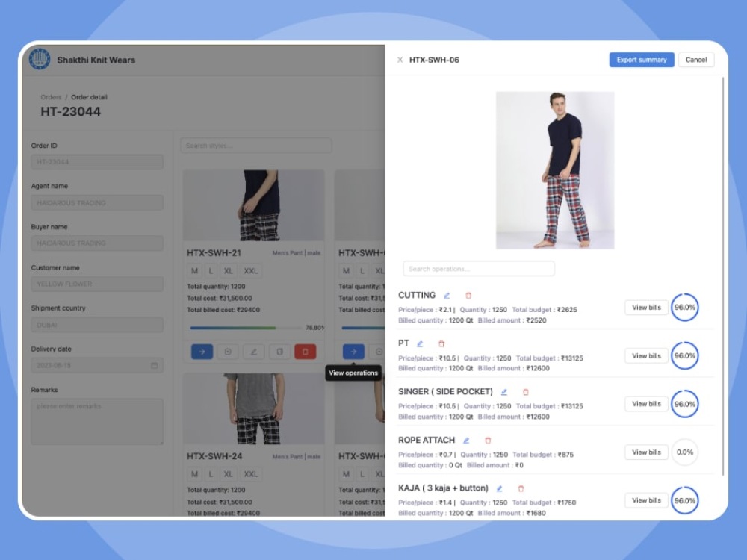This screenshot has height=560, width=747.
Task: Delete the PT operation
Action: pyautogui.click(x=441, y=343)
